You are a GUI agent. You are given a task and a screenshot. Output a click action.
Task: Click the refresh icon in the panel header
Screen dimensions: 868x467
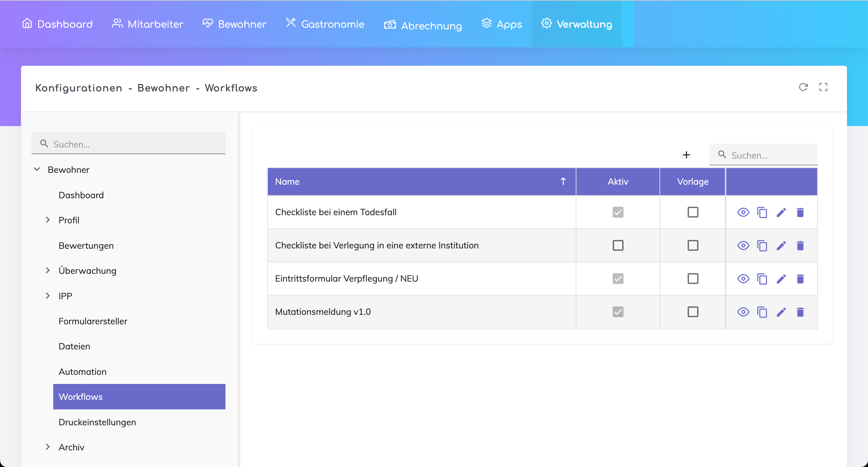(x=803, y=87)
